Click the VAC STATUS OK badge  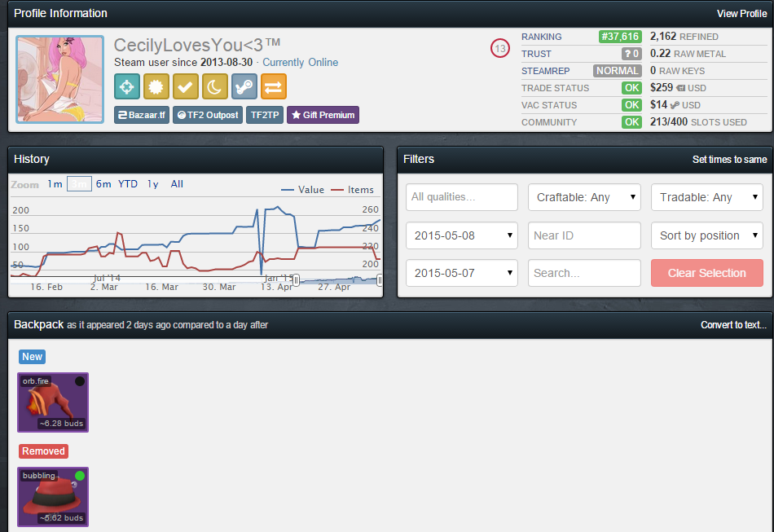(631, 105)
